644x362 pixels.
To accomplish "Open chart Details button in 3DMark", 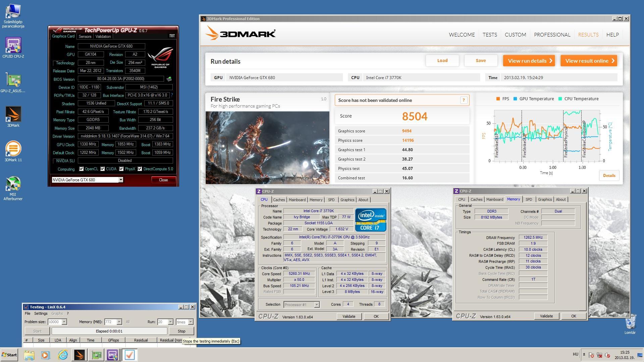I will [x=609, y=175].
